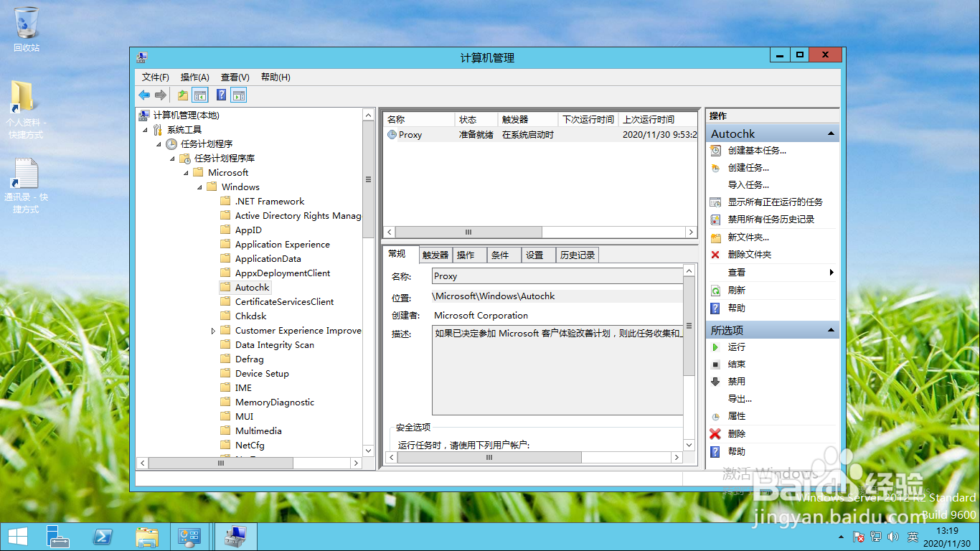Sort by the 状态 column header
The image size is (980, 551).
pos(476,120)
